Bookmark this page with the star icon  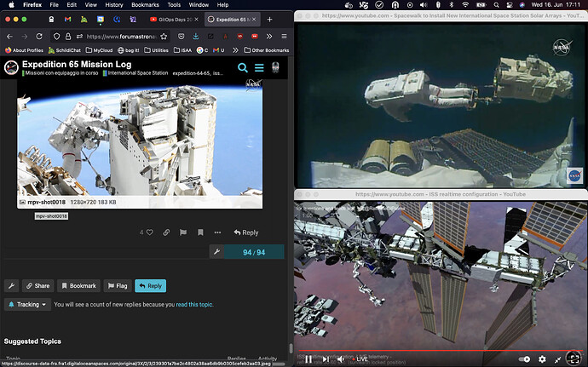coord(164,37)
